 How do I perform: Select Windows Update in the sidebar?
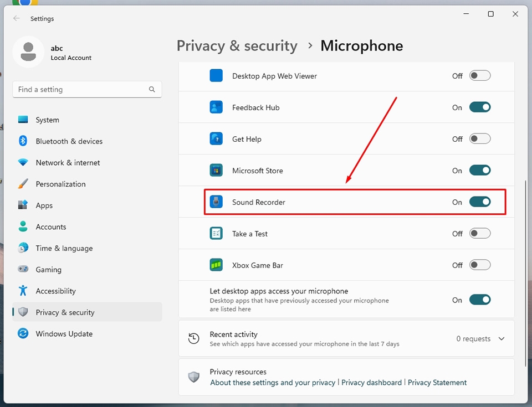pos(87,333)
